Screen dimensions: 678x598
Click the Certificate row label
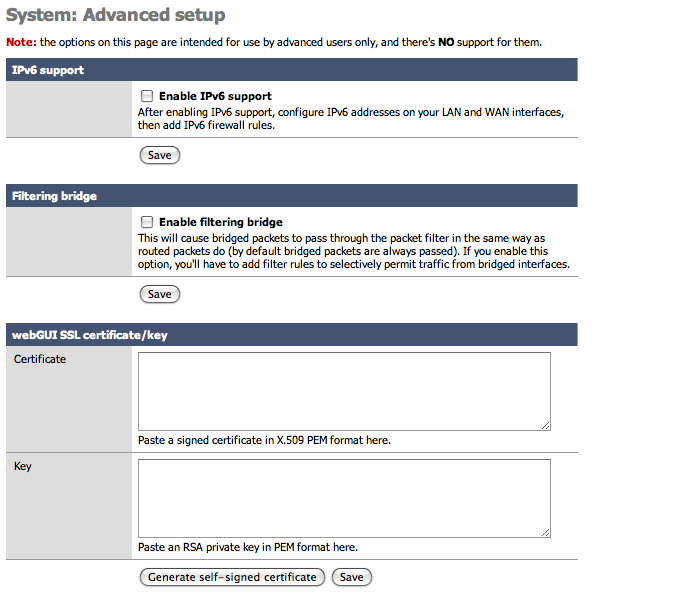point(40,359)
